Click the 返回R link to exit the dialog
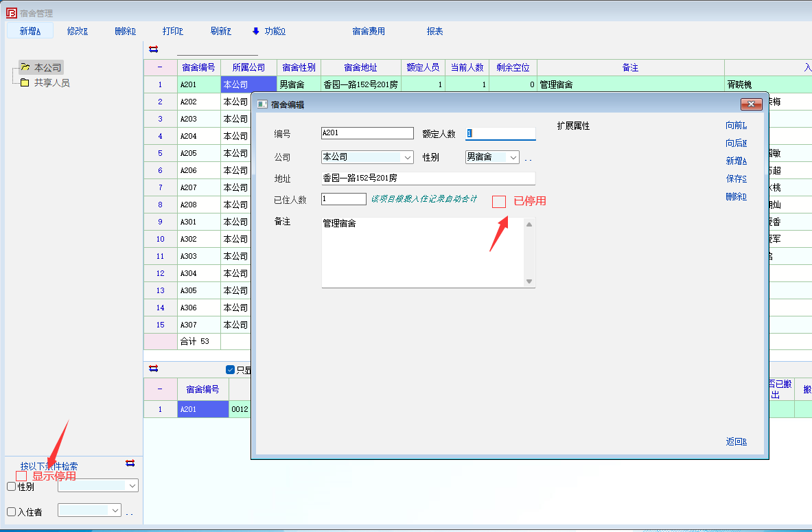Viewport: 812px width, 532px height. click(736, 441)
